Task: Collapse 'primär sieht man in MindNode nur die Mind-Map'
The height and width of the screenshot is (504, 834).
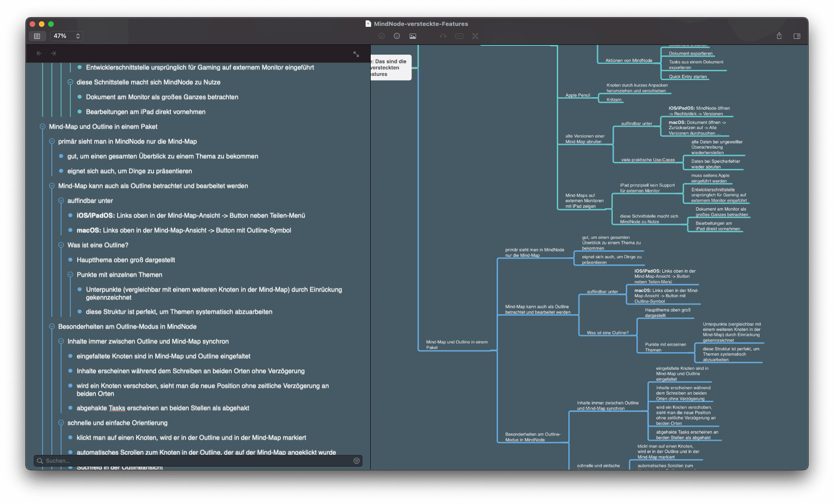Action: coord(52,141)
